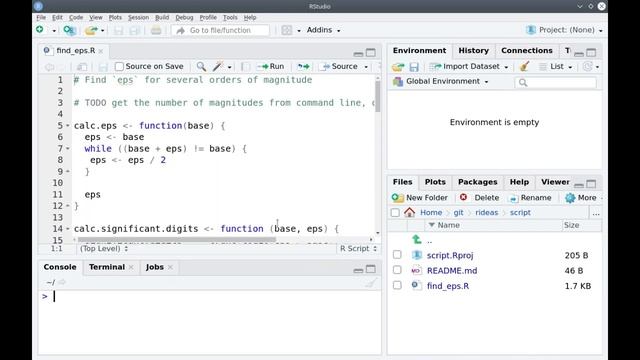Click the Source button

tap(340, 66)
